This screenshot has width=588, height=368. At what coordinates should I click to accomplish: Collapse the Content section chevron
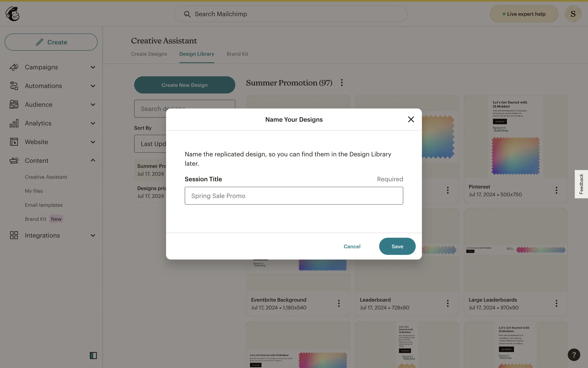point(93,160)
